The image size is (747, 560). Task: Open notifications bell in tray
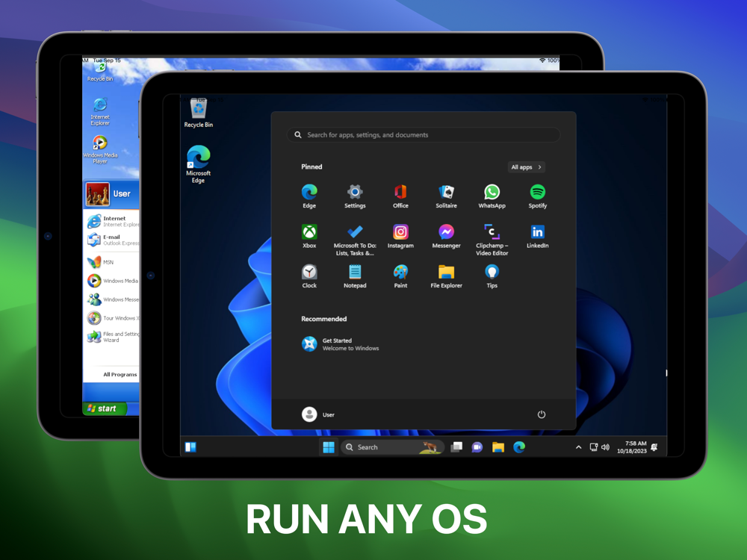pyautogui.click(x=654, y=447)
